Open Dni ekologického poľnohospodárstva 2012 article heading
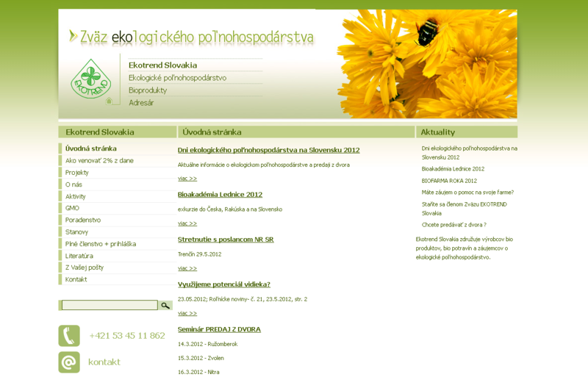 point(268,151)
